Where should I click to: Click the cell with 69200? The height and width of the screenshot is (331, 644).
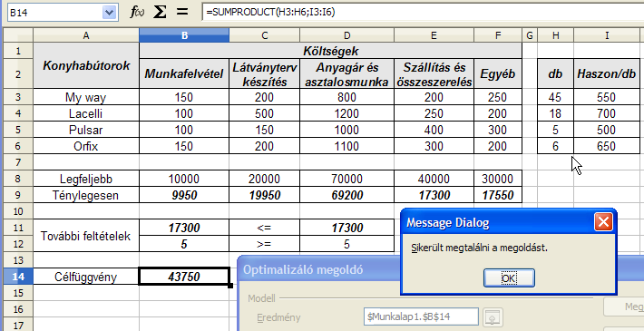[x=347, y=195]
